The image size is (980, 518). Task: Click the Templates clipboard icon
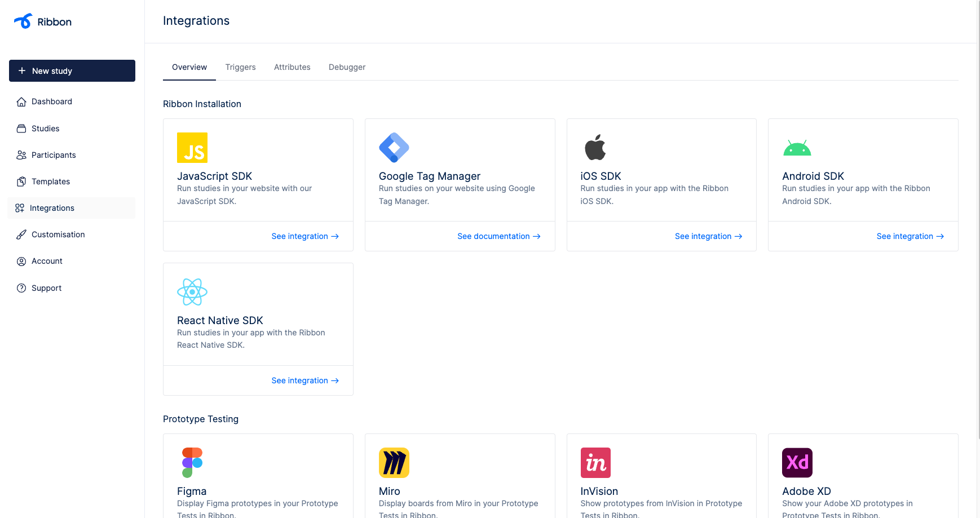[x=21, y=181]
